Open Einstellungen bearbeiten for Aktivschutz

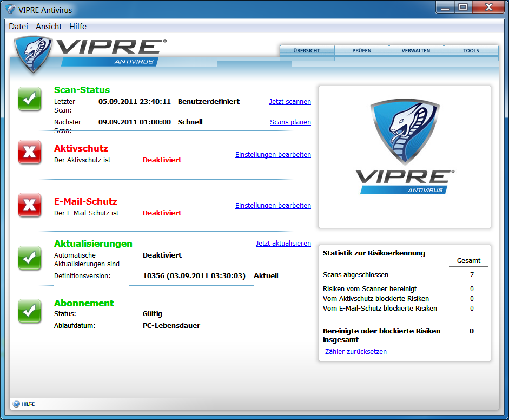(x=273, y=155)
